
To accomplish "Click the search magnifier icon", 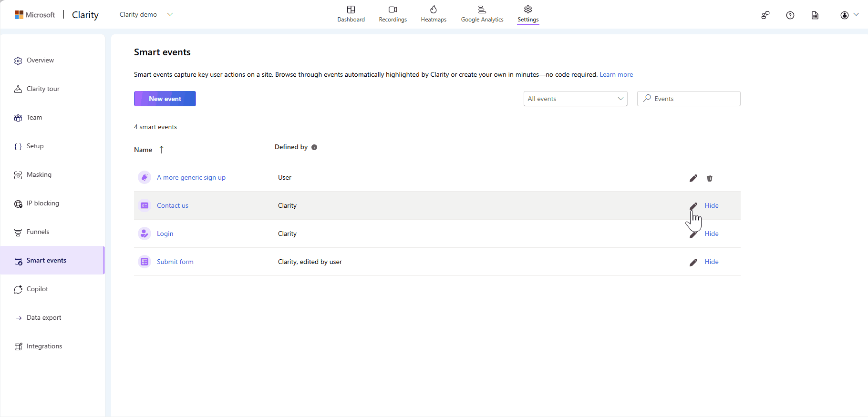I will click(x=647, y=98).
